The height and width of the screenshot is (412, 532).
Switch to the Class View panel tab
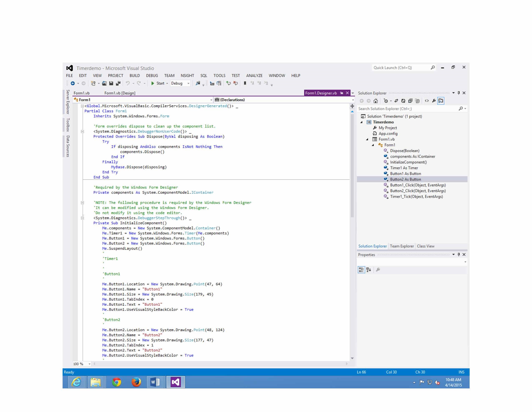coord(426,246)
